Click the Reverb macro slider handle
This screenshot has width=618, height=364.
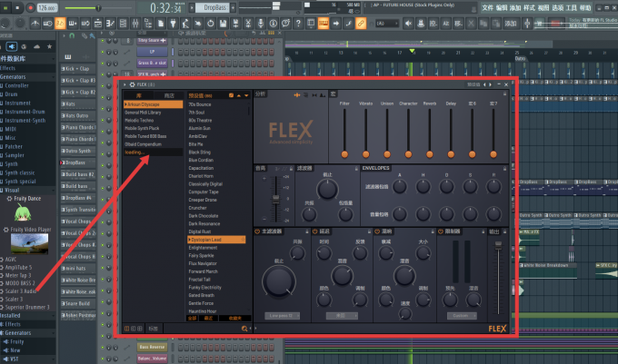point(430,154)
